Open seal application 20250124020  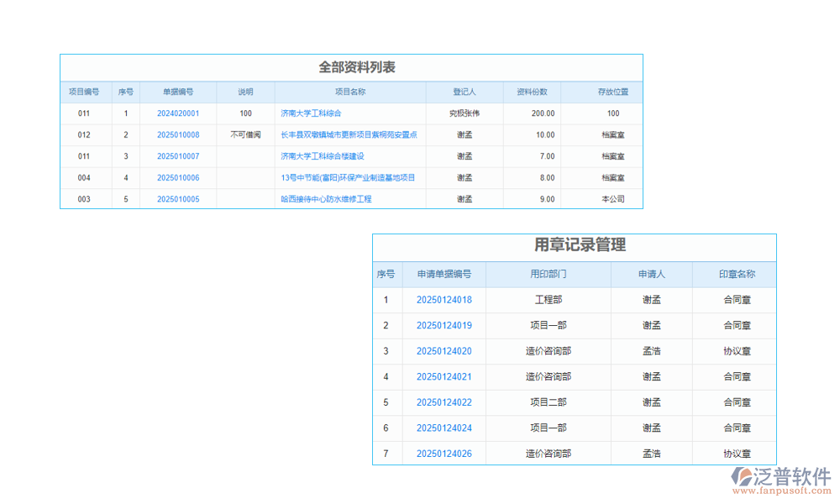[444, 351]
